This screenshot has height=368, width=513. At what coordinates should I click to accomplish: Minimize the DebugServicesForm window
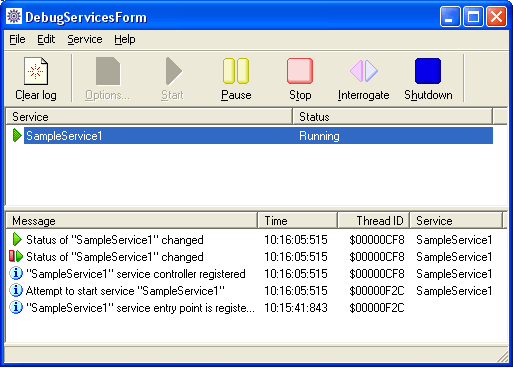point(450,16)
